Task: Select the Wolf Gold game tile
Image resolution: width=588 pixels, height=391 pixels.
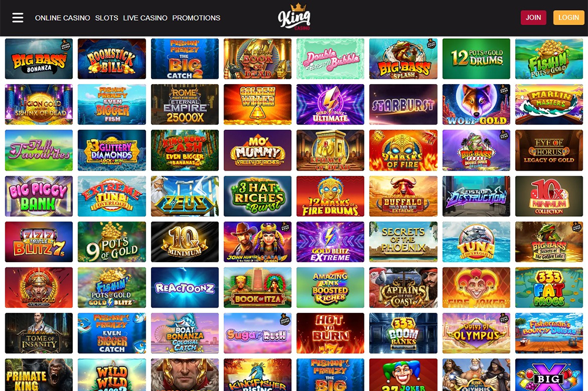Action: pos(476,105)
